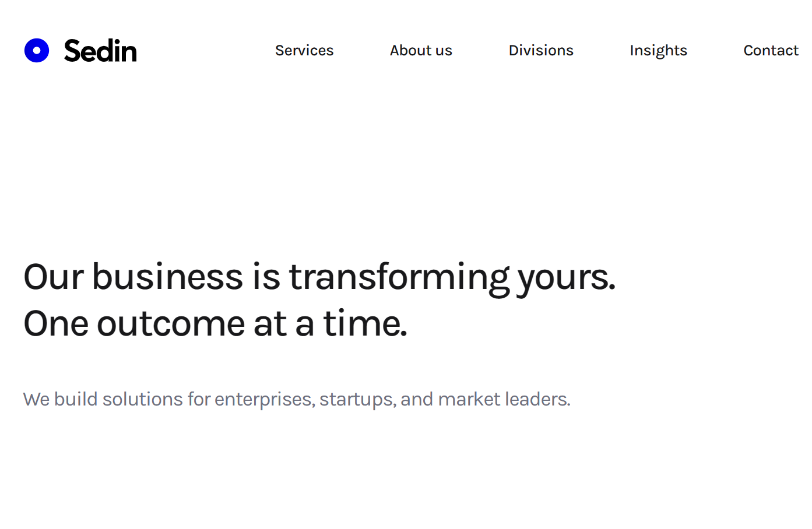Open the Divisions menu in the navbar
Image resolution: width=812 pixels, height=529 pixels.
[541, 51]
